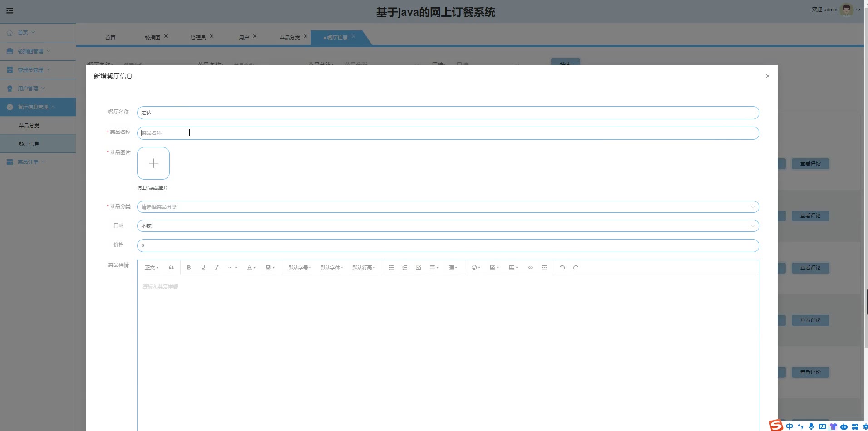Switch to the 管理员 tab
The width and height of the screenshot is (868, 431).
(x=198, y=38)
